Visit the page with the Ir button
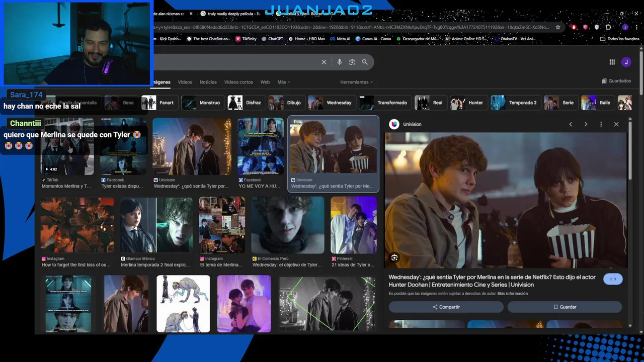644x362 pixels. 613,279
